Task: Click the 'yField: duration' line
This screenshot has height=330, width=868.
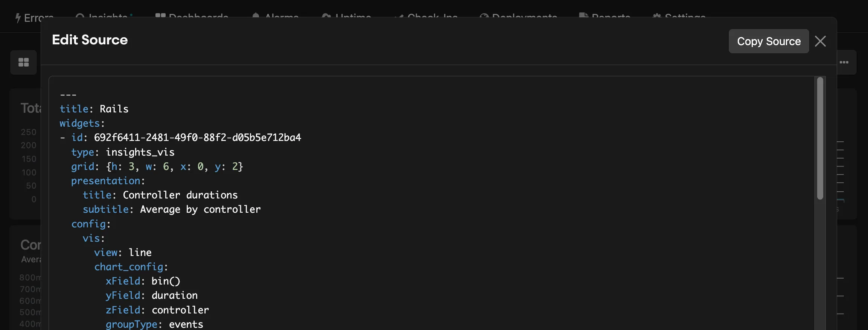Action: pos(152,295)
